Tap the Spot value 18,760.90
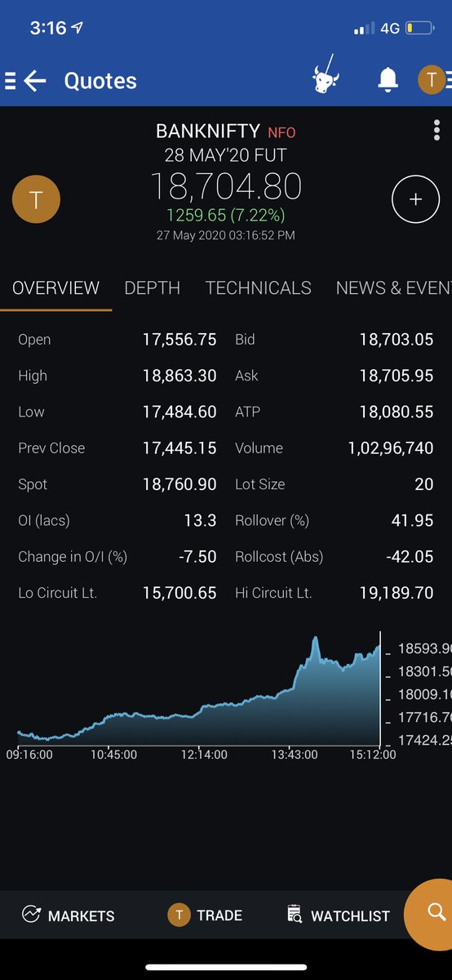 [179, 484]
